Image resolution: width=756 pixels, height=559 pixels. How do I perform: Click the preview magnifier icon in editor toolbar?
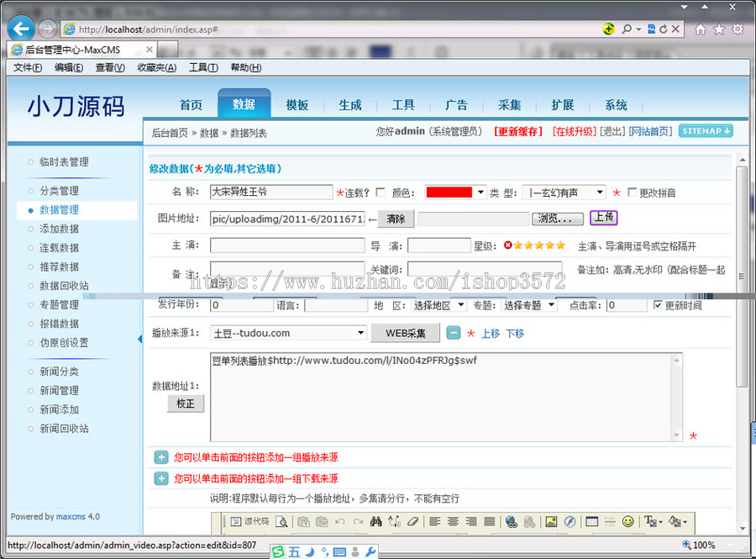tap(281, 521)
